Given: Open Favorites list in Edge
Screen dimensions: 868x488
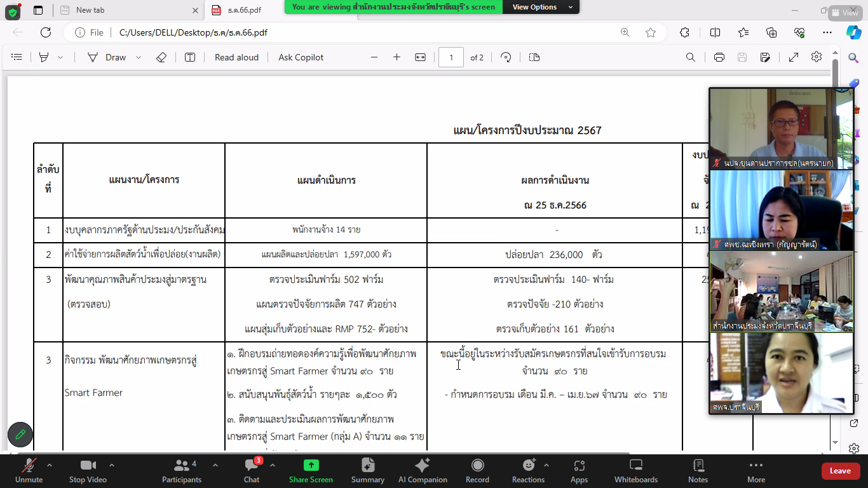Looking at the screenshot, I should pyautogui.click(x=743, y=32).
